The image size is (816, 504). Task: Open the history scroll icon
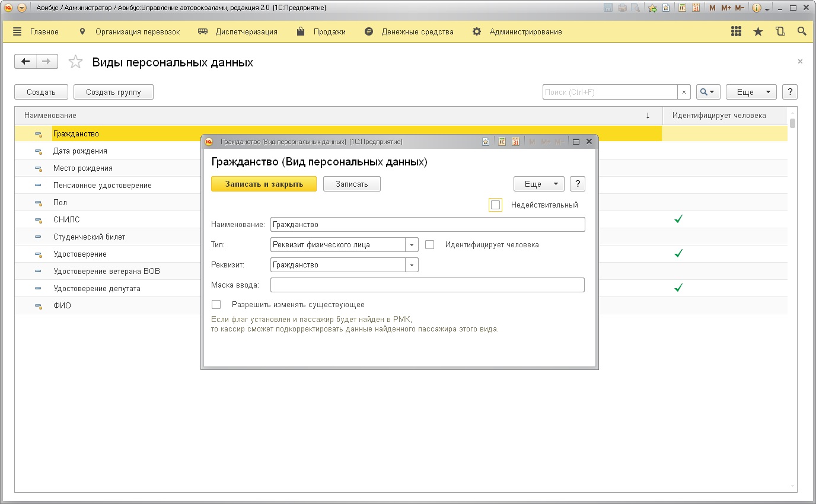[x=780, y=31]
